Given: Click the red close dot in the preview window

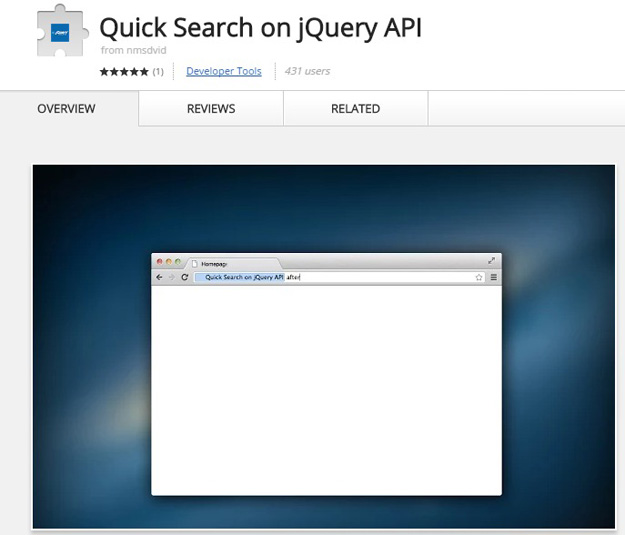Looking at the screenshot, I should click(x=159, y=262).
